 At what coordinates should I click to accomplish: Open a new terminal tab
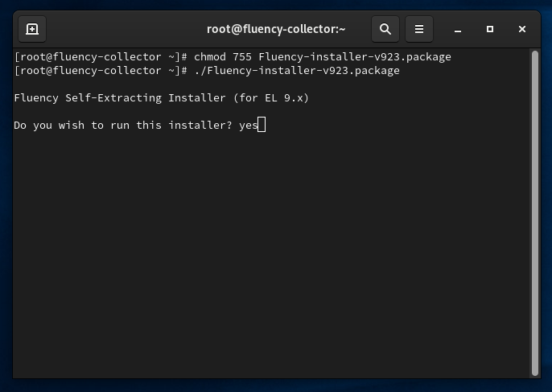pos(32,29)
